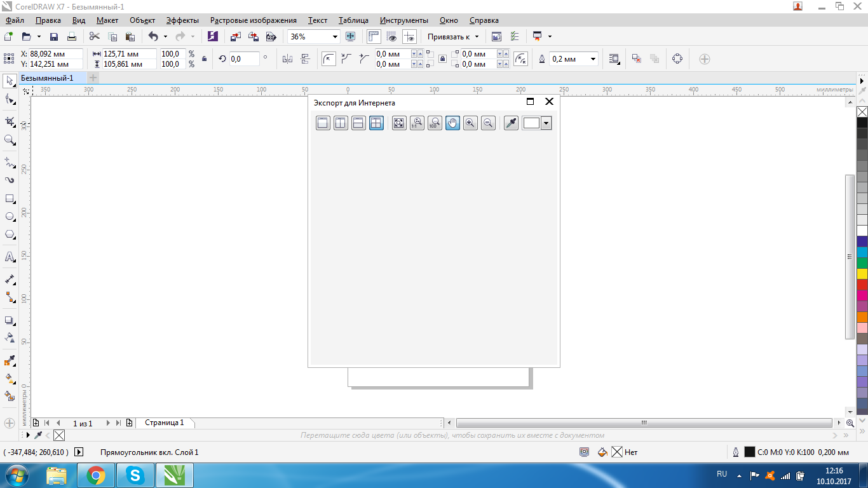Image resolution: width=868 pixels, height=488 pixels.
Task: Click the X position field 88,092 мм
Action: point(55,54)
